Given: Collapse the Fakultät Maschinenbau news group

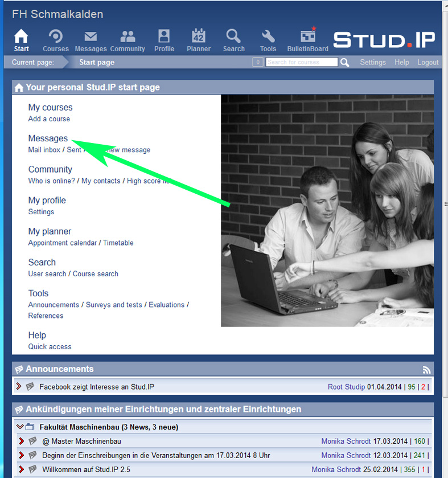Looking at the screenshot, I should [20, 427].
